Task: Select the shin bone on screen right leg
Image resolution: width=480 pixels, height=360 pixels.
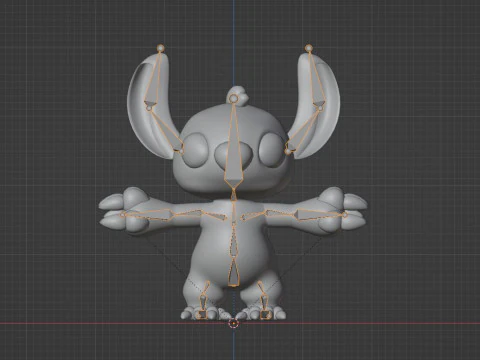Action: [265, 302]
